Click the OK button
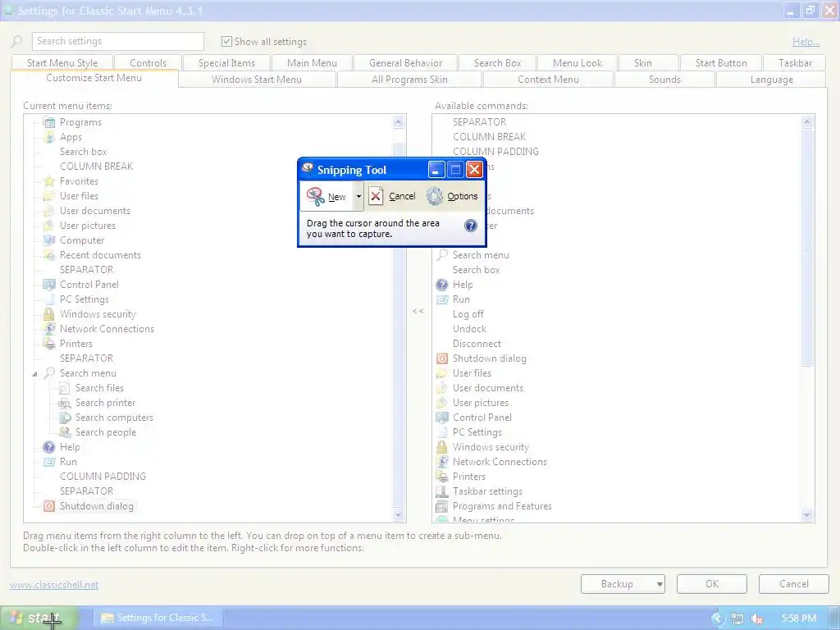 712,584
